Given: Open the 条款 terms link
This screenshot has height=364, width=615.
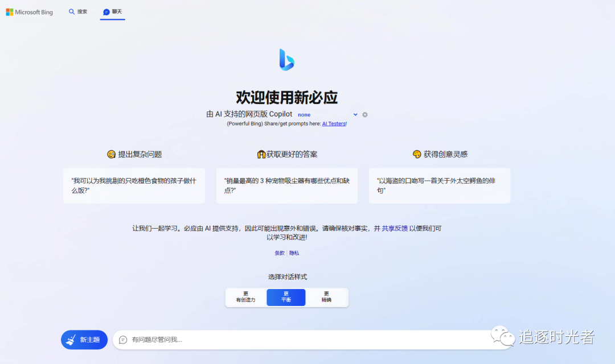Looking at the screenshot, I should [x=280, y=253].
